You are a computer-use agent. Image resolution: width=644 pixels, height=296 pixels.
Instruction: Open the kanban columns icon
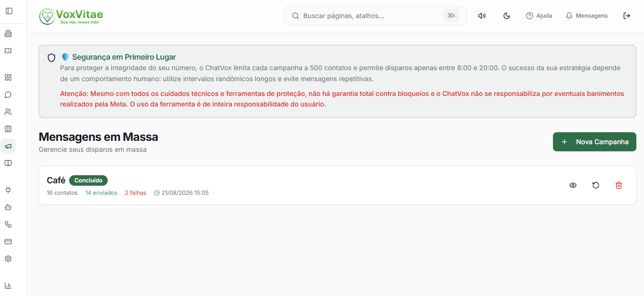[8, 129]
